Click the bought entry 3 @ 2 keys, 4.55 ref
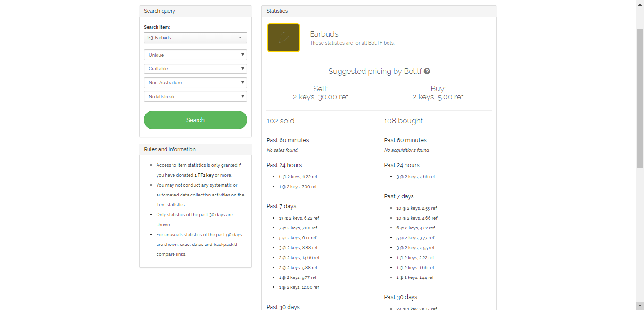Screen dimensions: 644x310 pyautogui.click(x=416, y=248)
